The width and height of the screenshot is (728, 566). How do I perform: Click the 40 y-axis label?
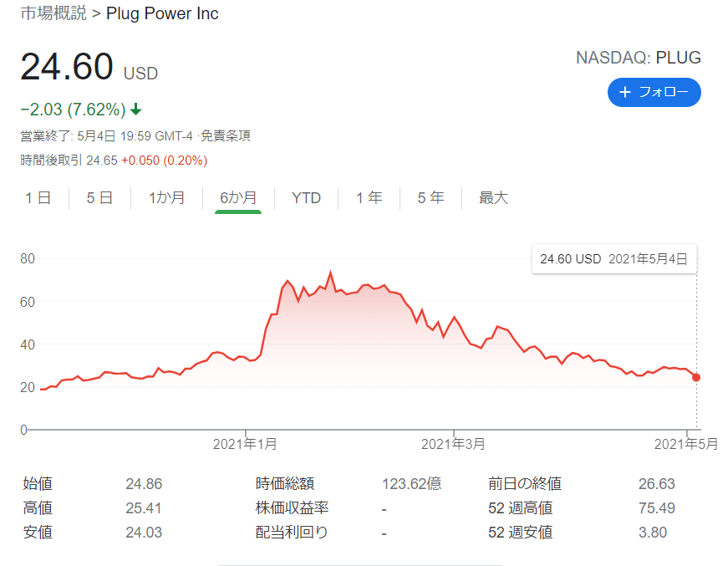coord(28,345)
